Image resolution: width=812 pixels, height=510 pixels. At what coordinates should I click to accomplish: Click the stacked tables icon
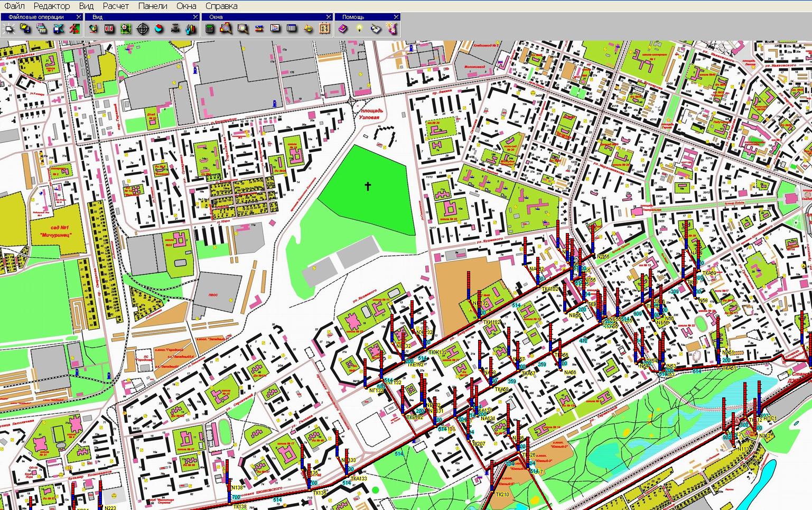click(42, 29)
